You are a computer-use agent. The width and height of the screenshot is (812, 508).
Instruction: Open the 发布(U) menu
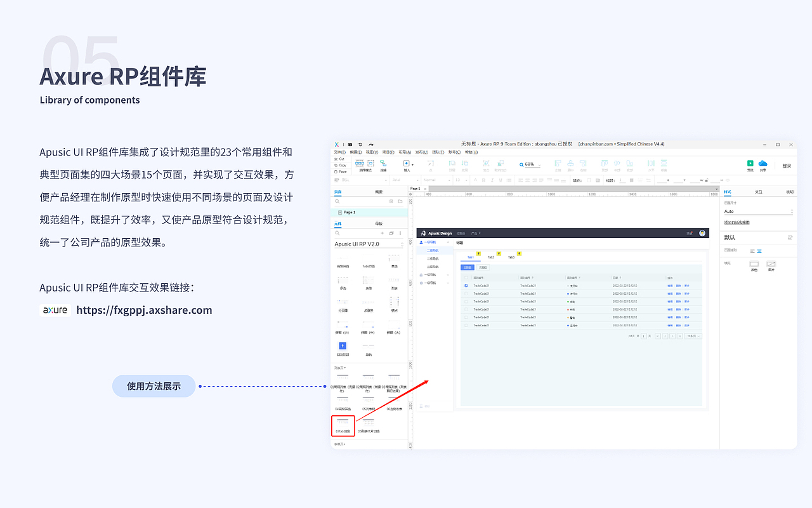(421, 152)
